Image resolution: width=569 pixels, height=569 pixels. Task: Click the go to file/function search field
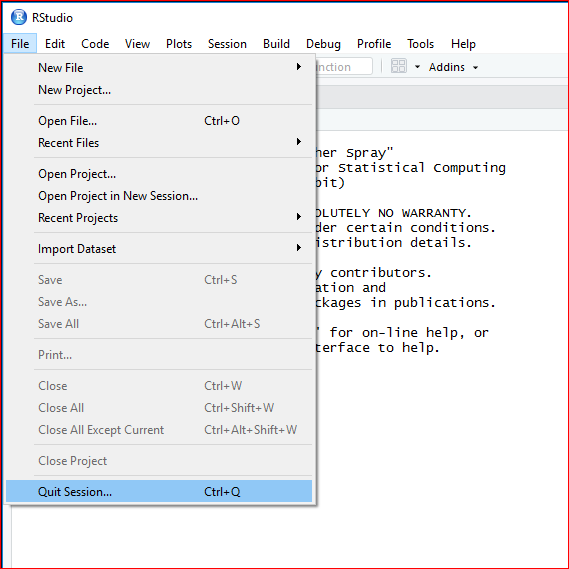[343, 67]
